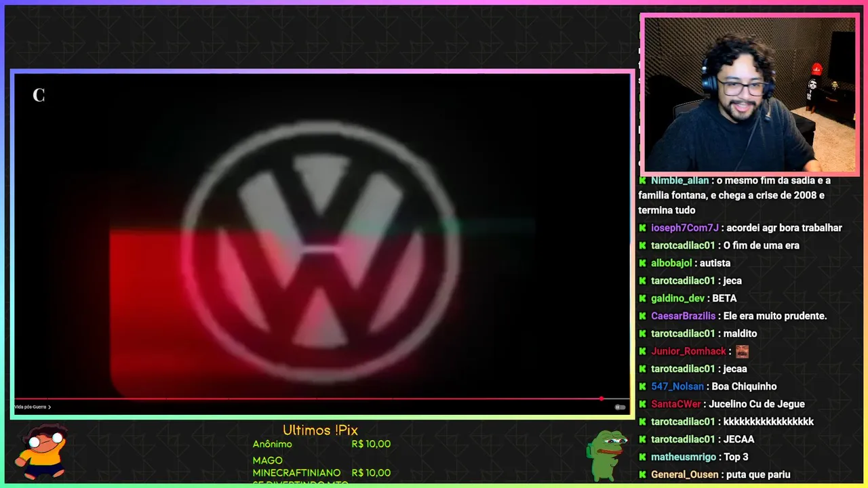Click the badge icon next to 547_Nolsan
Image resolution: width=868 pixels, height=488 pixels.
click(x=642, y=386)
